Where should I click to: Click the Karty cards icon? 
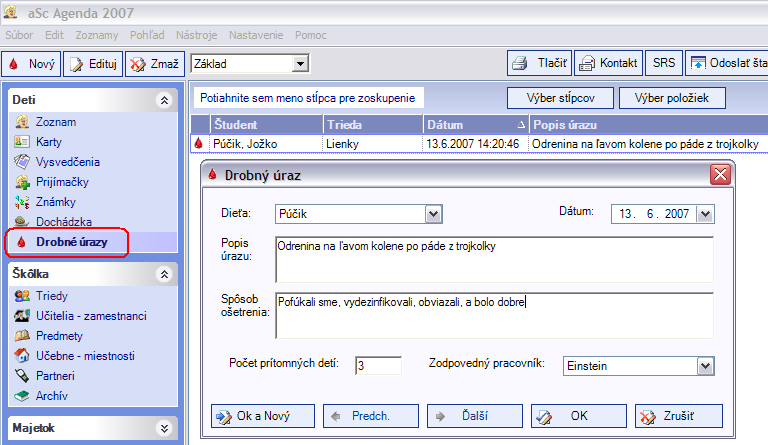click(x=22, y=141)
